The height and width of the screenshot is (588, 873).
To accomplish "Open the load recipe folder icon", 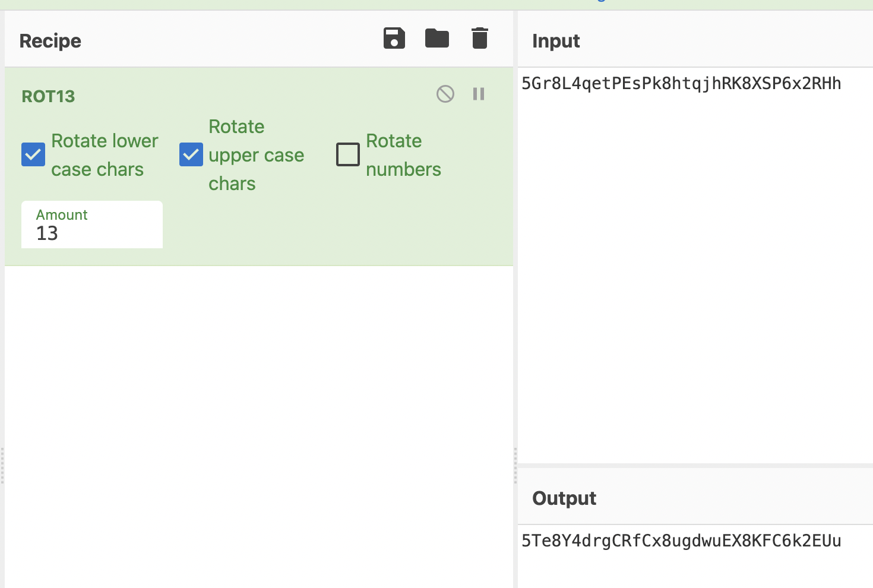I will [437, 39].
